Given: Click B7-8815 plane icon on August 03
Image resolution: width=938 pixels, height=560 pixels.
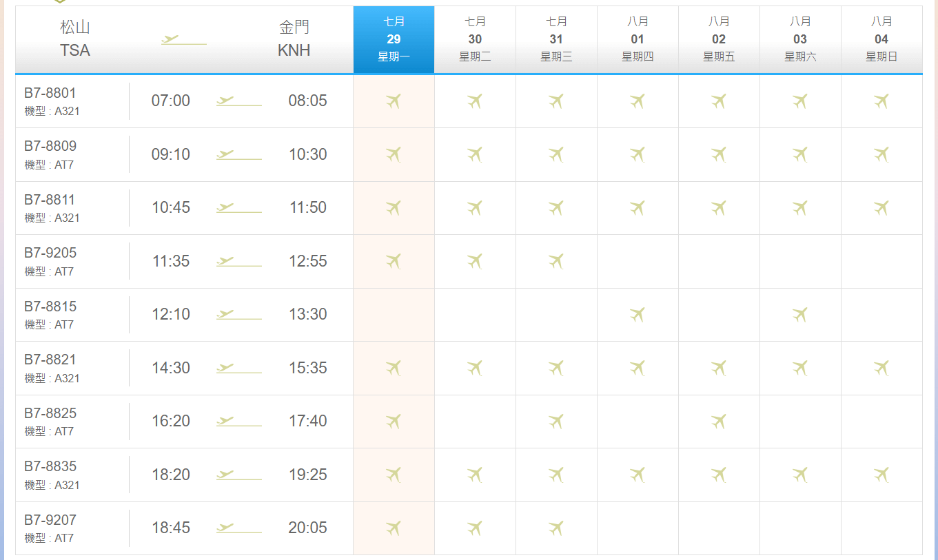Looking at the screenshot, I should tap(800, 315).
